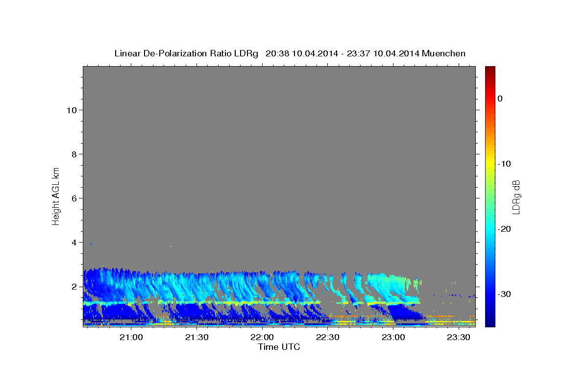Click the height tick label 8
This screenshot has width=588, height=392.
[x=74, y=154]
